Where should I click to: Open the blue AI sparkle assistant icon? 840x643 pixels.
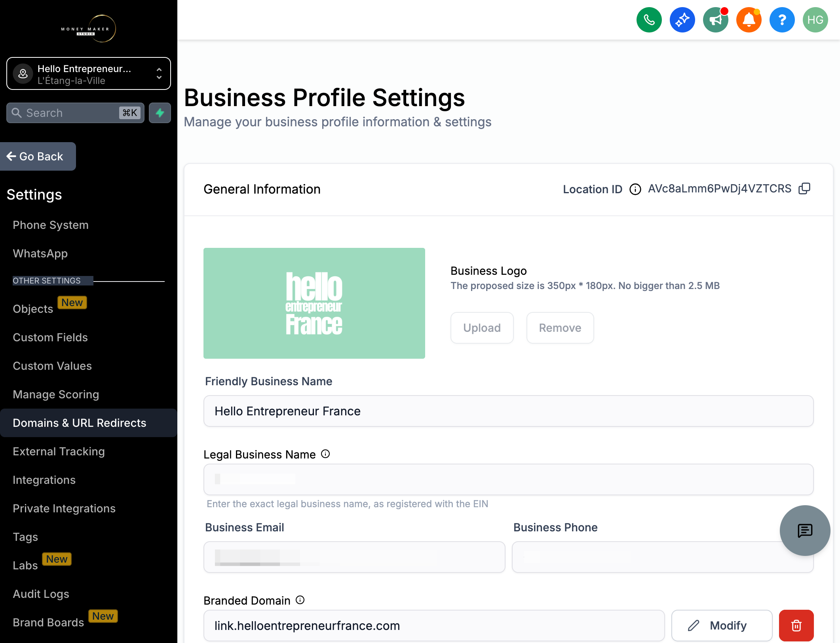682,20
